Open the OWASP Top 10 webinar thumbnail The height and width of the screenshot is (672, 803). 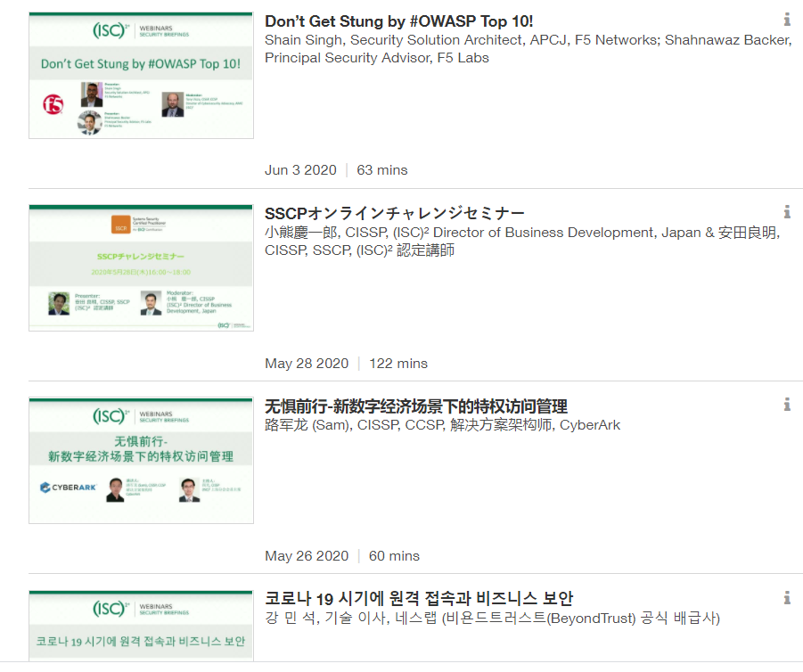coord(142,75)
